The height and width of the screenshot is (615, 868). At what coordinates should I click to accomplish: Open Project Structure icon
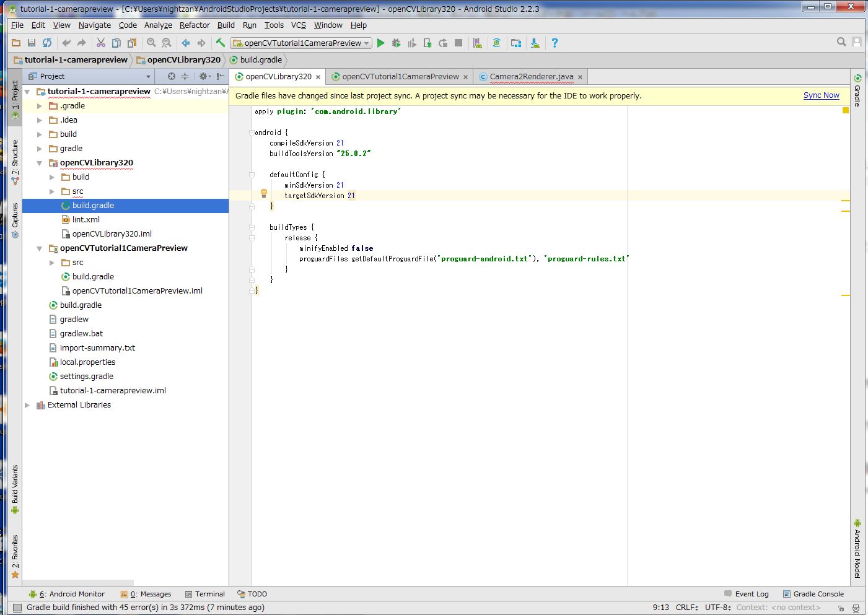coord(516,43)
